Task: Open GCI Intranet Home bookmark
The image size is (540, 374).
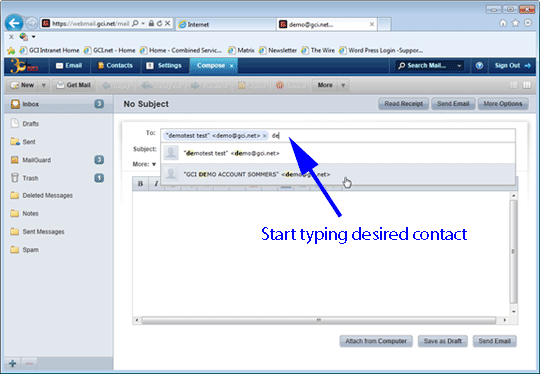Action: pos(50,51)
